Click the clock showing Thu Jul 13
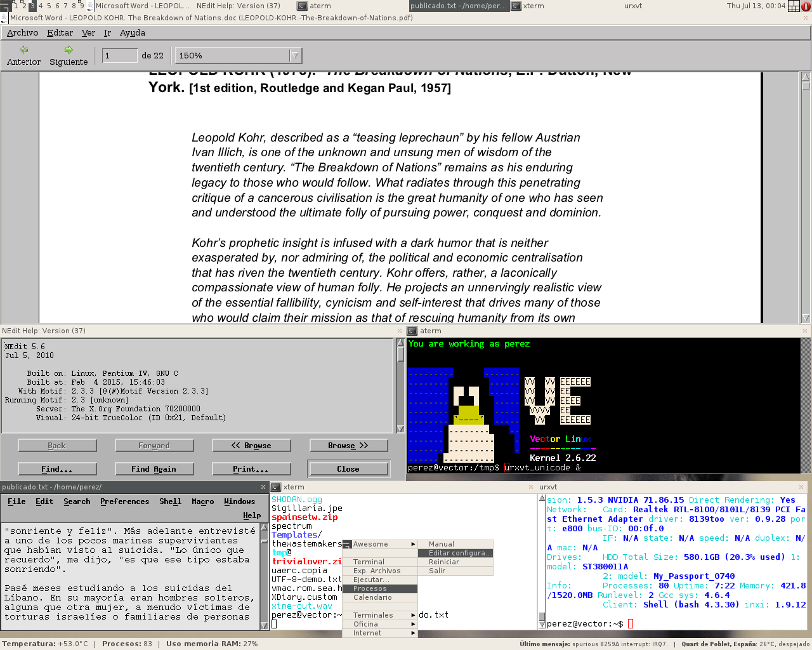The height and width of the screenshot is (650, 812). point(756,6)
